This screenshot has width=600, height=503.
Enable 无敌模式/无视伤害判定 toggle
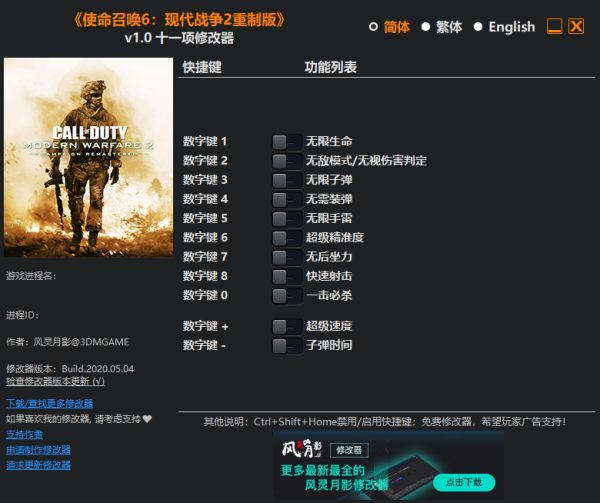287,161
